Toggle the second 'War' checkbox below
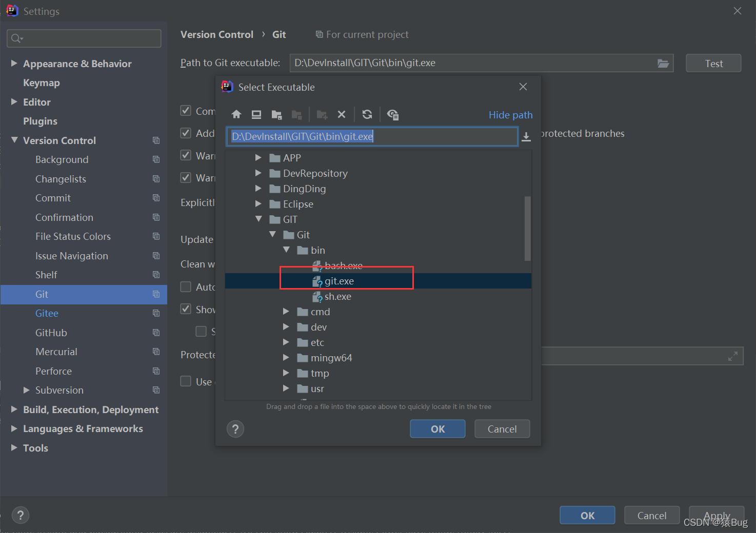 [x=186, y=178]
